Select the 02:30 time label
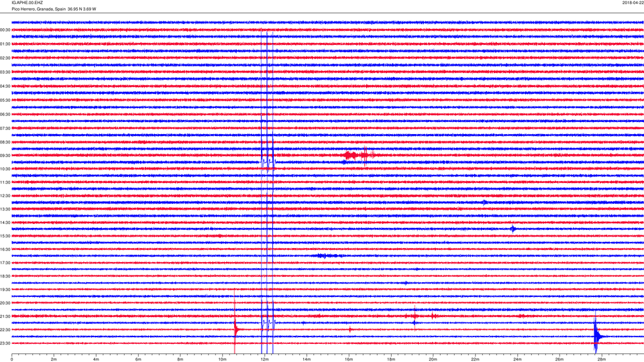The width and height of the screenshot is (644, 362). [5, 58]
